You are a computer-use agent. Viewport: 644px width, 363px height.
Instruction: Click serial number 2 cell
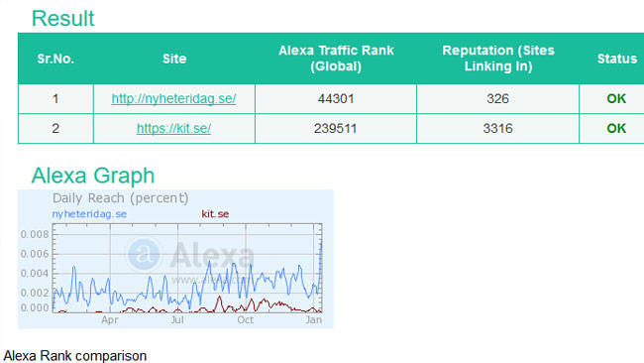pos(55,128)
